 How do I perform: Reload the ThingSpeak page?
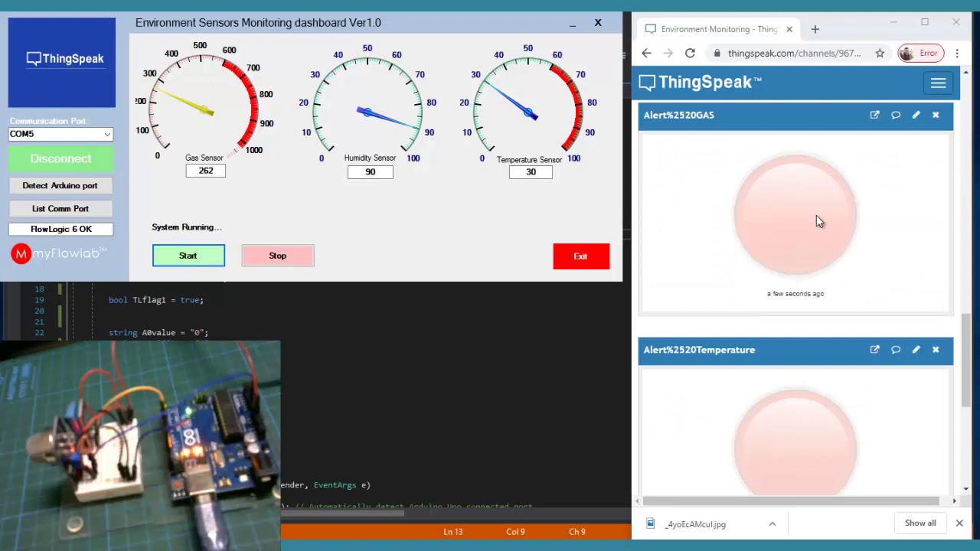click(690, 53)
